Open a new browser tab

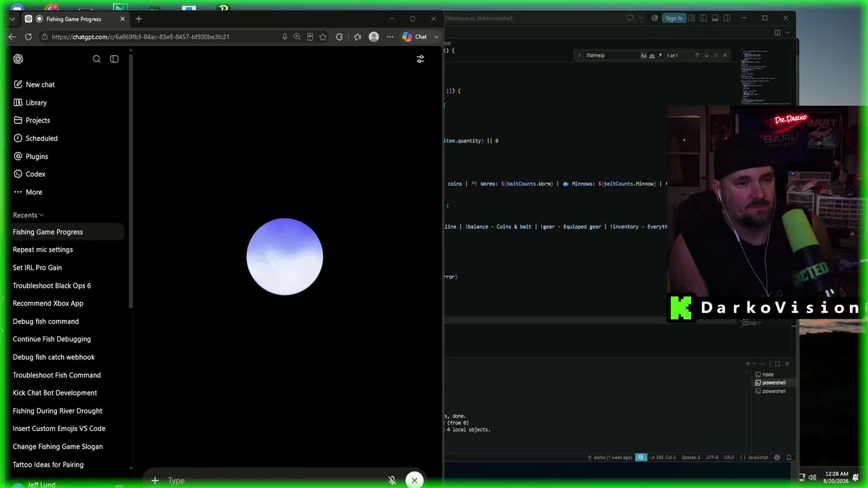138,19
